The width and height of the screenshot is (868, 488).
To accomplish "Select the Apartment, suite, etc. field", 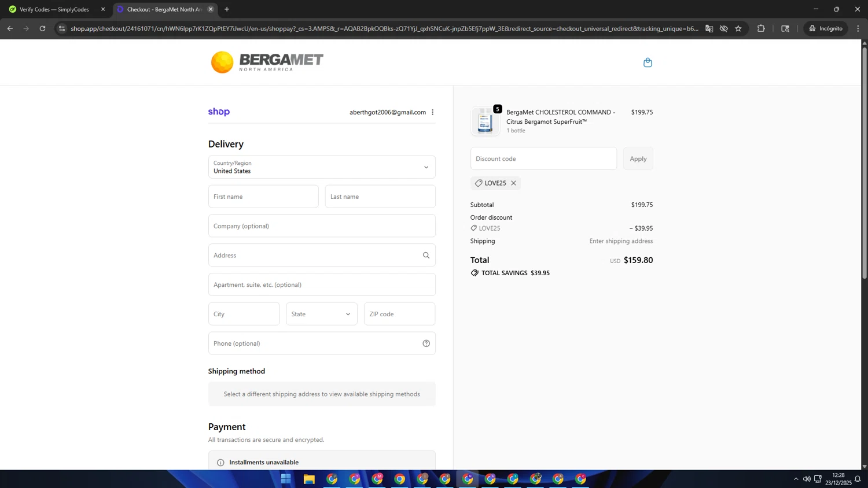I will [x=322, y=284].
